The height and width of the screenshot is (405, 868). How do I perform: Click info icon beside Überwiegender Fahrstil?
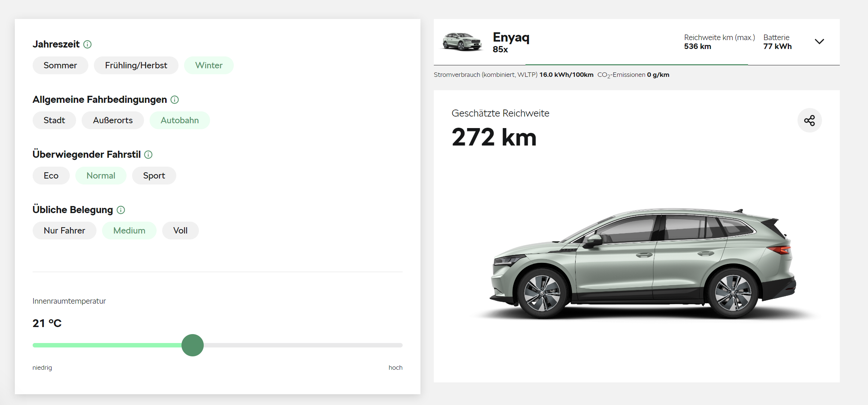[148, 155]
